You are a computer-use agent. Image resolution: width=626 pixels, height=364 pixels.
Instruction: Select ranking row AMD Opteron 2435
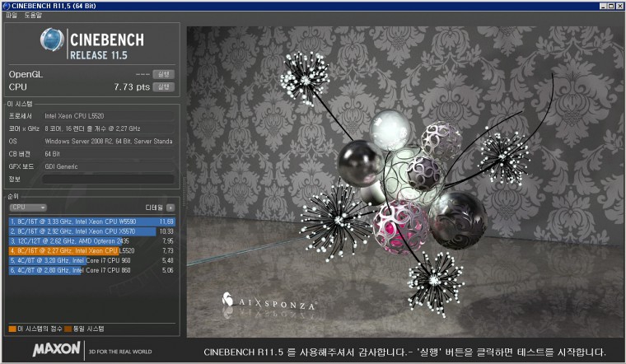pos(91,241)
